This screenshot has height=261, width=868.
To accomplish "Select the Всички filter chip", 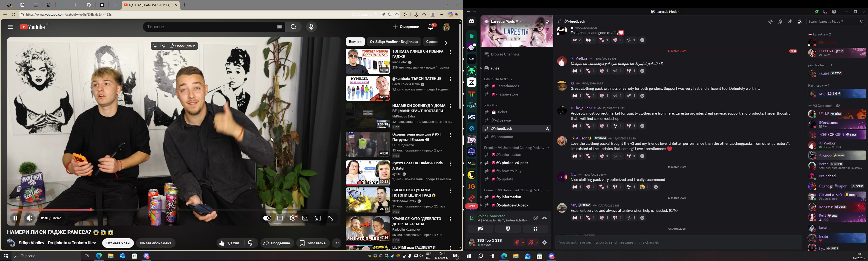I will tap(355, 42).
